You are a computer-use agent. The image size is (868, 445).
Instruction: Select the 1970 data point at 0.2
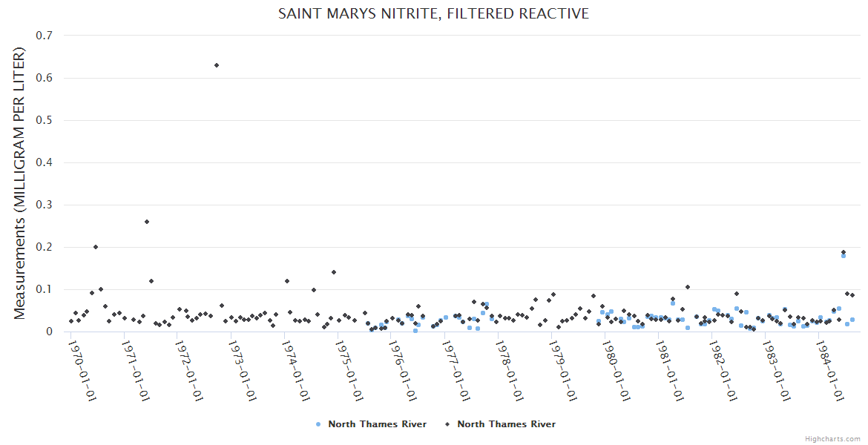click(x=96, y=247)
